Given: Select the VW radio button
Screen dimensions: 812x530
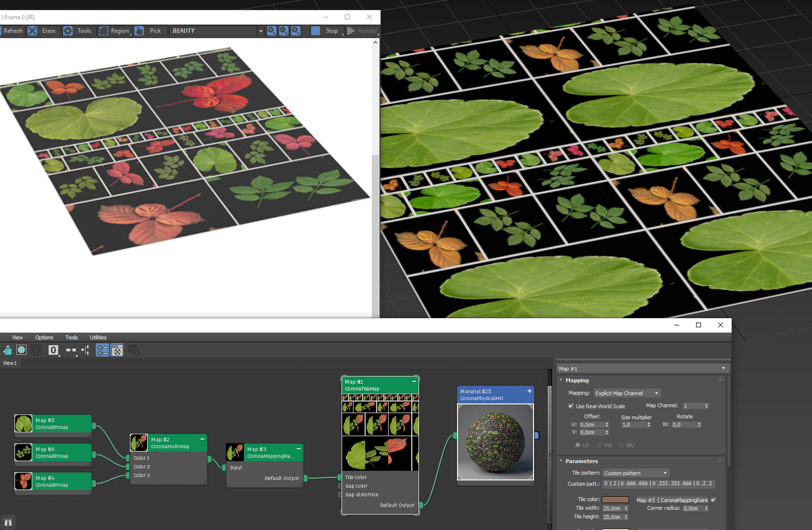Looking at the screenshot, I should click(x=599, y=445).
